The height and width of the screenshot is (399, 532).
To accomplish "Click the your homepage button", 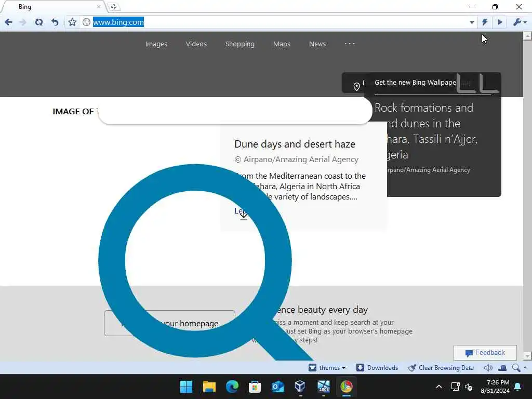I will click(169, 323).
